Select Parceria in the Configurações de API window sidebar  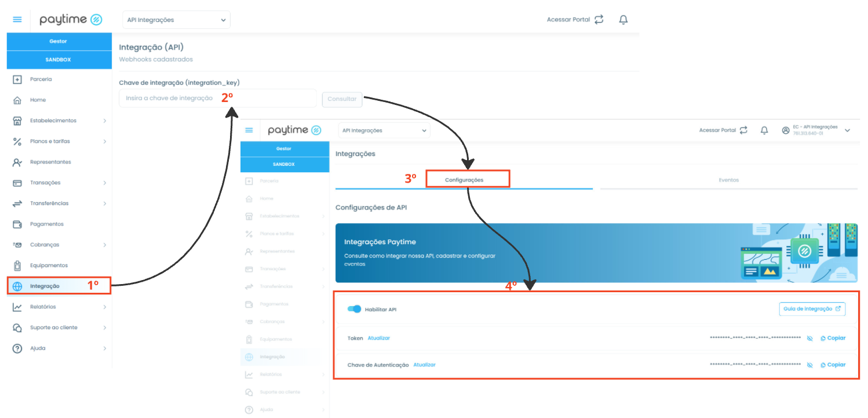[285, 181]
